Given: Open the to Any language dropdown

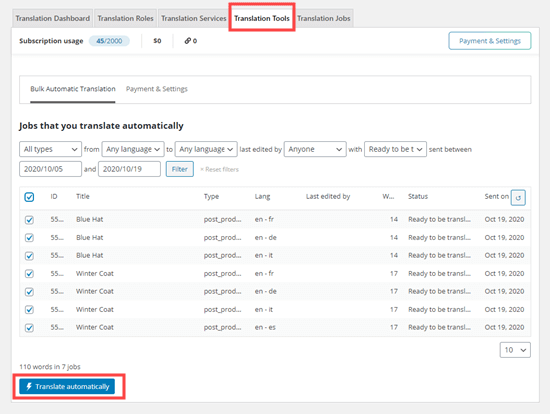Looking at the screenshot, I should coord(206,149).
